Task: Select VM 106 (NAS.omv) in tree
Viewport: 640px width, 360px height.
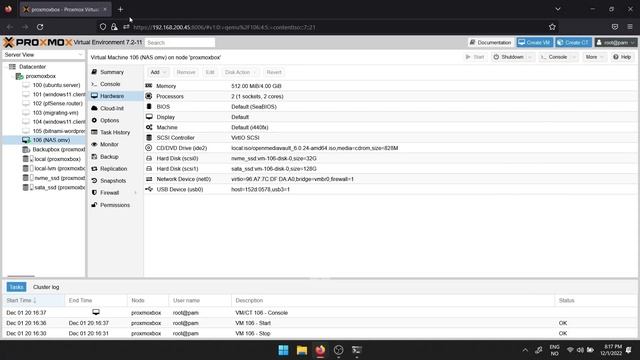Action: point(51,140)
